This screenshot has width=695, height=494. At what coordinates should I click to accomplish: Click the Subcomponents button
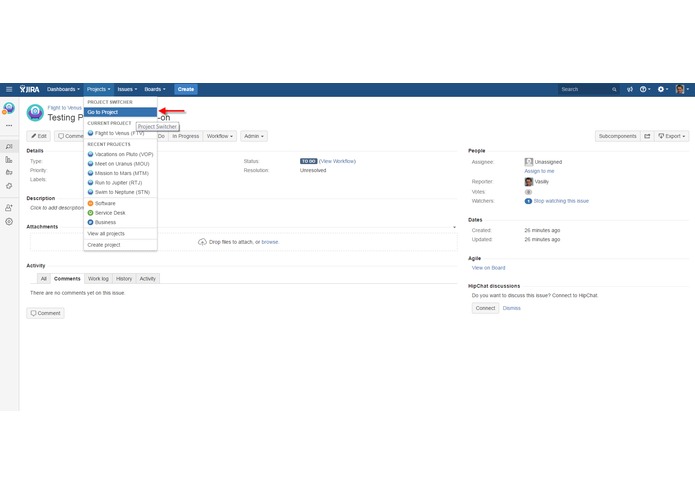[x=617, y=136]
